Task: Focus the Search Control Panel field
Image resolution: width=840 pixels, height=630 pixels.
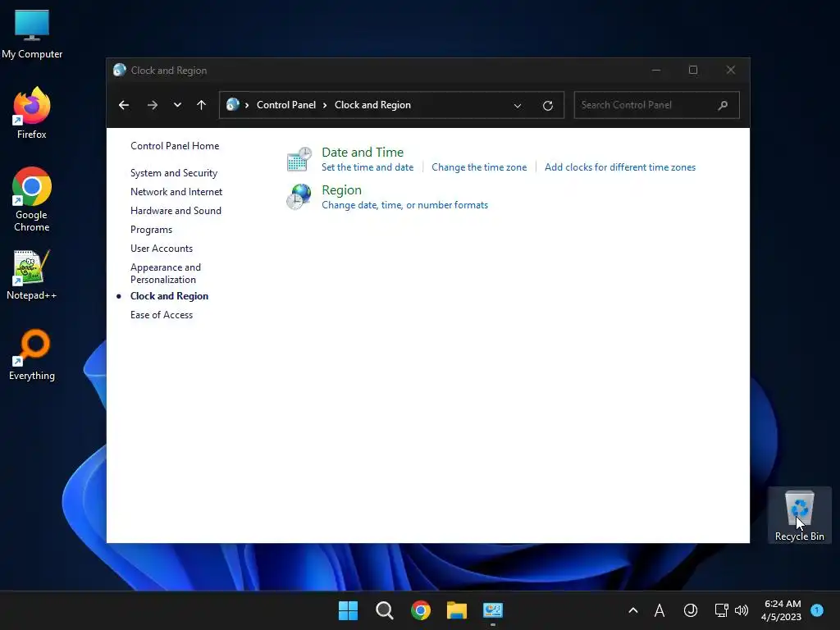Action: (x=656, y=105)
